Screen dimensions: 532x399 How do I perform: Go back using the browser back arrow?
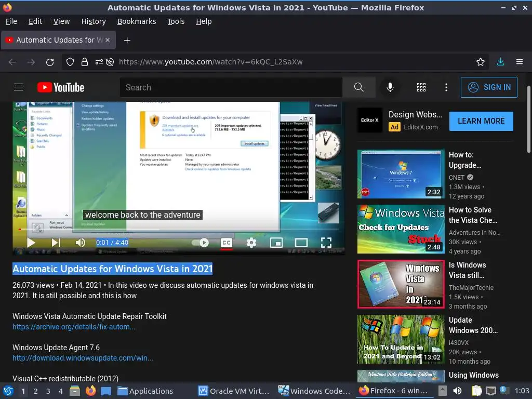click(x=12, y=62)
